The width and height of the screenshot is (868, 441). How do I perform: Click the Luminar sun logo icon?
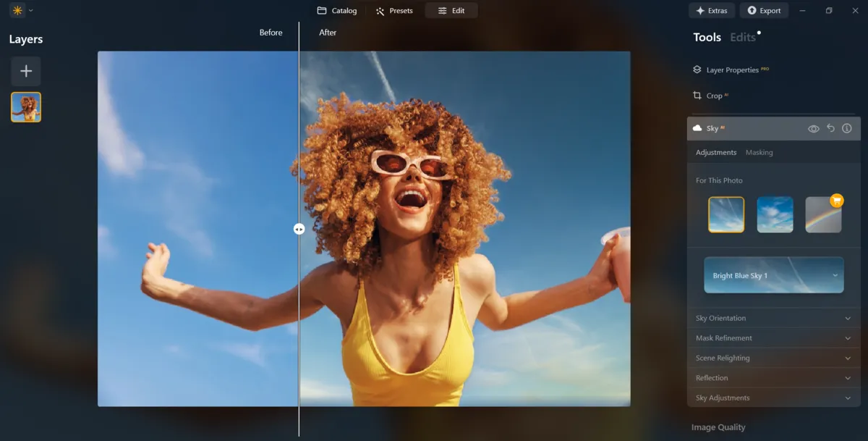[x=17, y=11]
